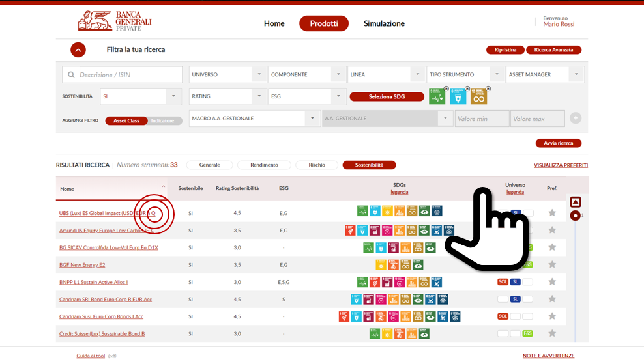
Task: Click the health SDG 3 icon in Credit Suisse row
Action: (x=375, y=333)
